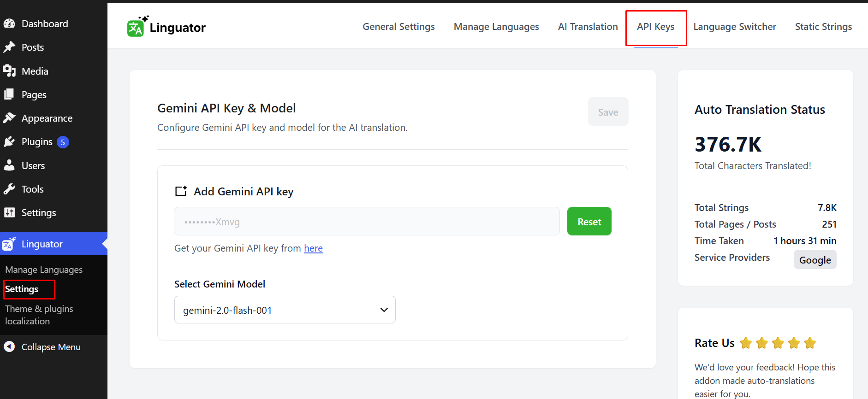868x399 pixels.
Task: Open the General Settings tab
Action: 398,27
